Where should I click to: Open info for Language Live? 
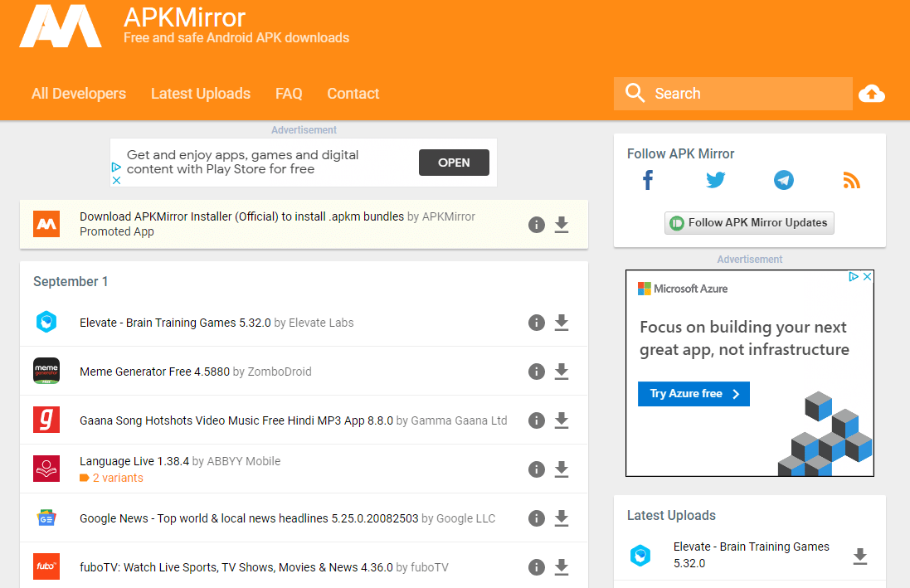pyautogui.click(x=536, y=469)
